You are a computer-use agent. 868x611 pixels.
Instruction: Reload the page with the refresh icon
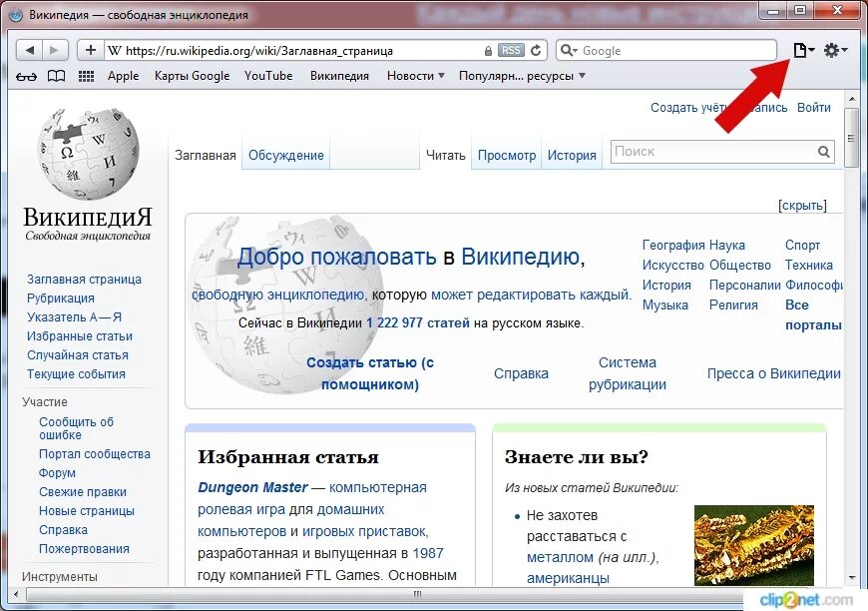coord(536,50)
